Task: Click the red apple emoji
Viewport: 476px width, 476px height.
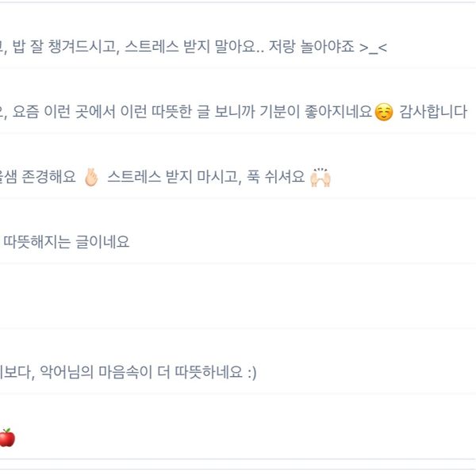Action: [6, 437]
